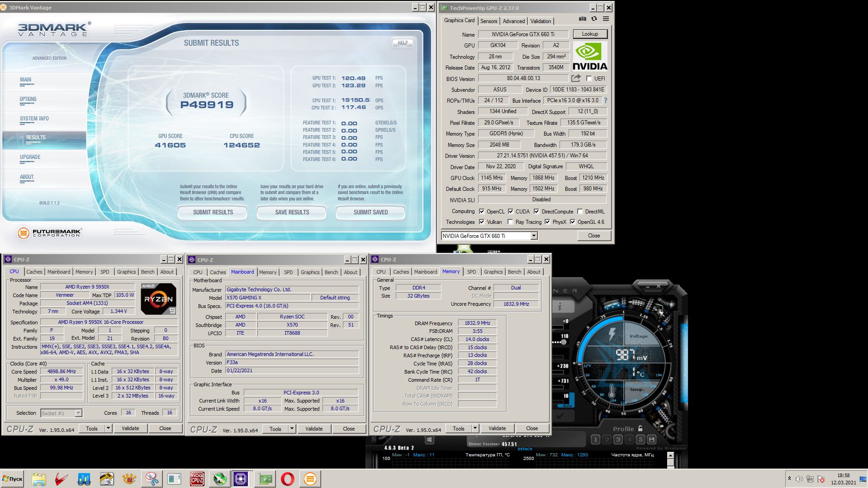Toggle the UEFI checkbox in GPU-Z

pos(589,78)
